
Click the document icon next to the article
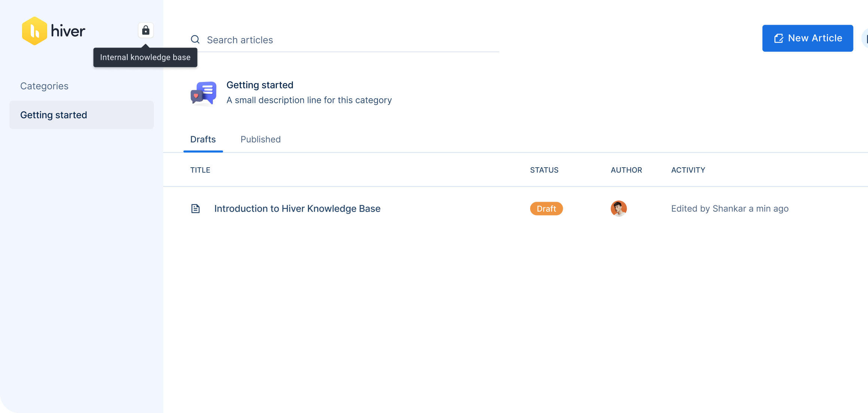[x=195, y=208]
